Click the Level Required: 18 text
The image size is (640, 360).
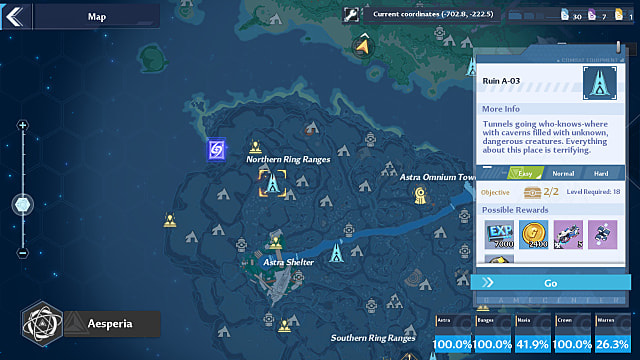coord(593,191)
